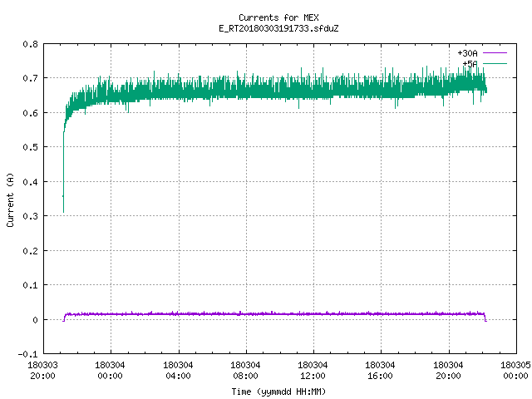Click the y-axis tick value 0.8

(30, 44)
